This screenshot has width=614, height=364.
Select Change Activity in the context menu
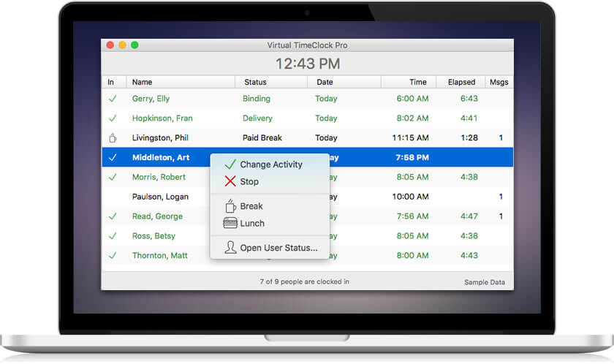(x=271, y=164)
